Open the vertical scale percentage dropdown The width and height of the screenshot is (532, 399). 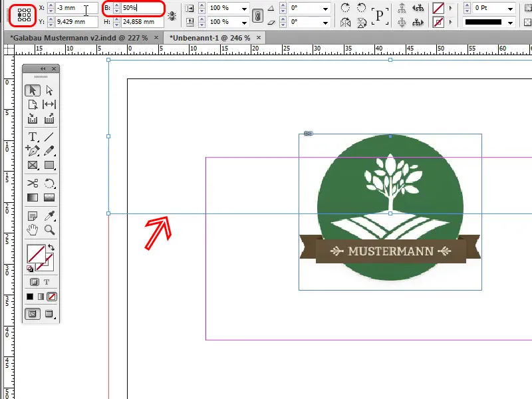(x=244, y=23)
